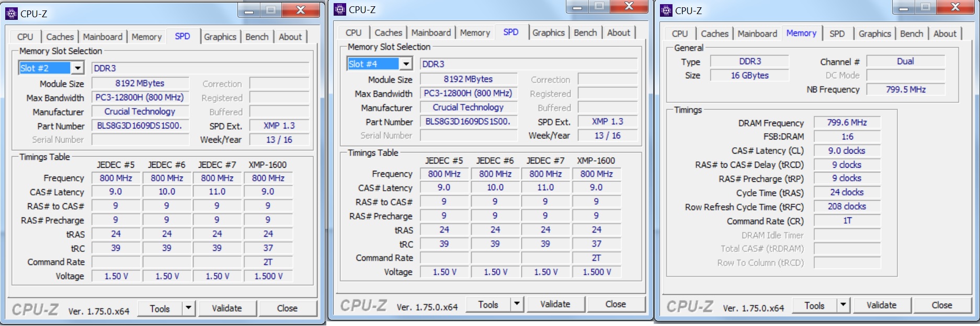980x326 pixels.
Task: Click CPU-Z app icon in left window title bar
Action: pos(12,14)
